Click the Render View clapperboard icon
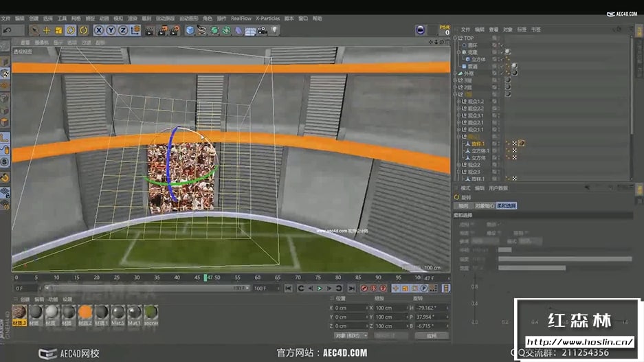 click(x=148, y=30)
